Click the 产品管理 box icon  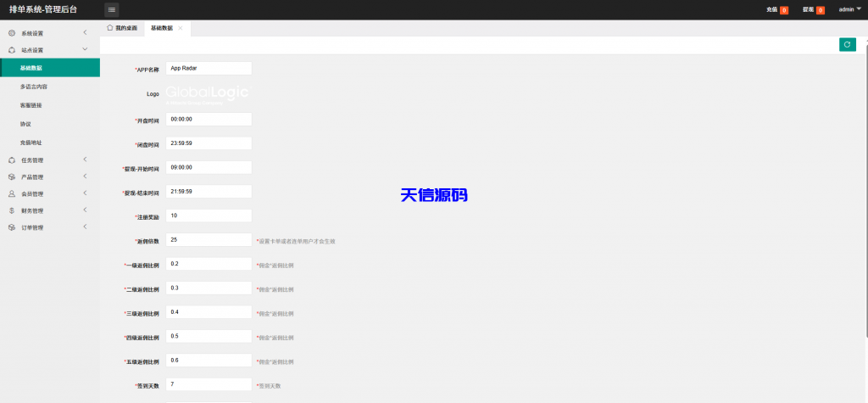pyautogui.click(x=11, y=176)
